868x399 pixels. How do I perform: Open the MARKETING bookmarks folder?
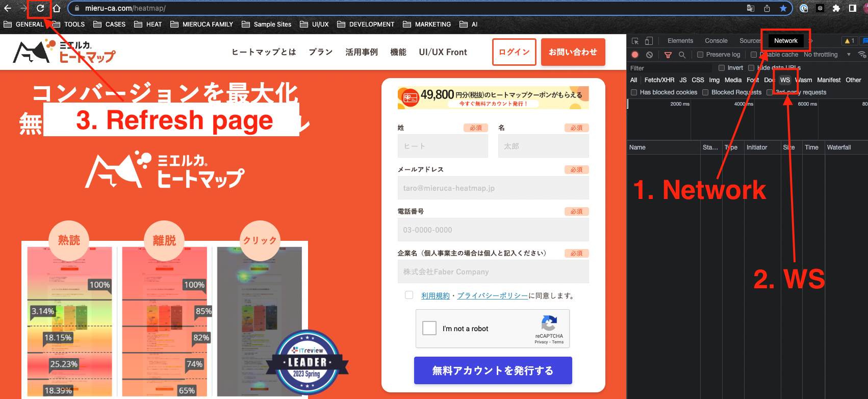click(427, 24)
